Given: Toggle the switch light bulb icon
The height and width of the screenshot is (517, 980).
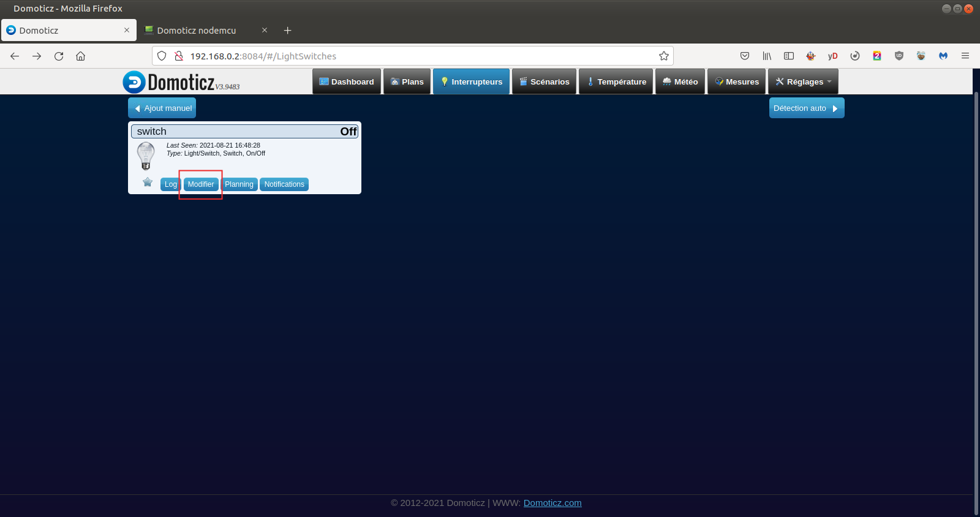Looking at the screenshot, I should [x=146, y=156].
